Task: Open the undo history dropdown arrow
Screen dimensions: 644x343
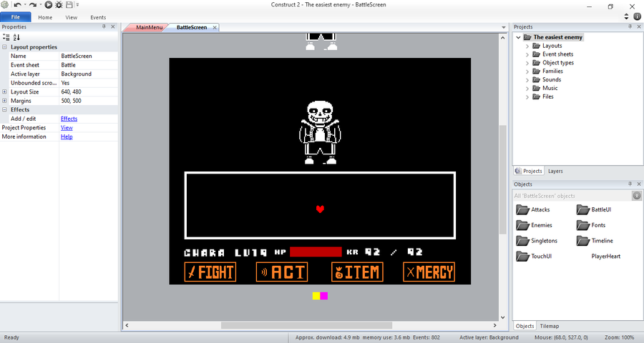Action: click(x=24, y=5)
